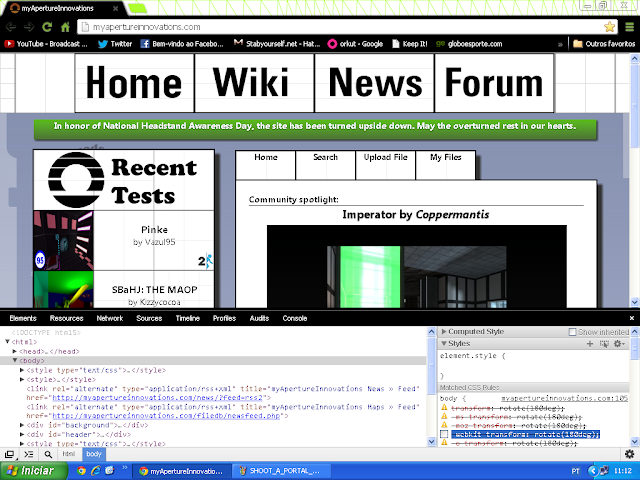Screen dimensions: 640x480
Task: Go to the browser Home icon
Action: [65, 27]
